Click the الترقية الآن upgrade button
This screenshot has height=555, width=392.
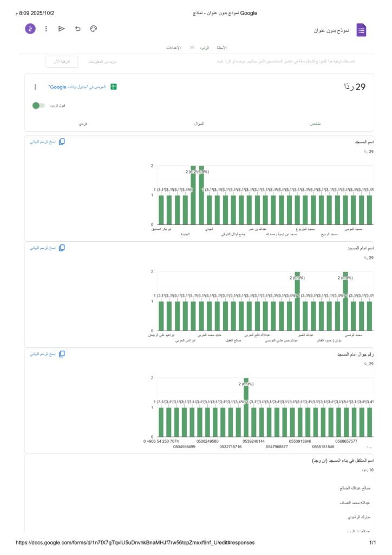click(62, 62)
